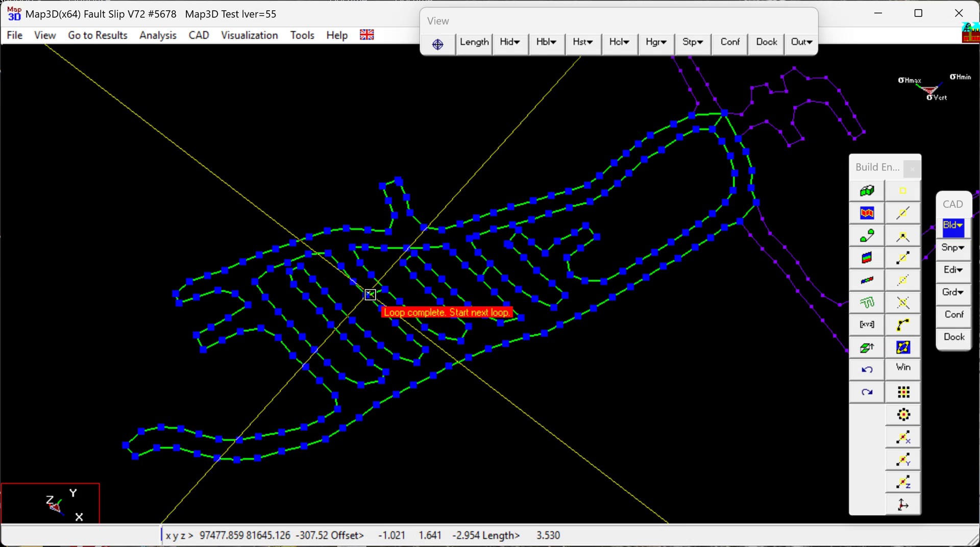This screenshot has width=980, height=547.
Task: Click the undo arrow in Build Entities
Action: pyautogui.click(x=867, y=369)
